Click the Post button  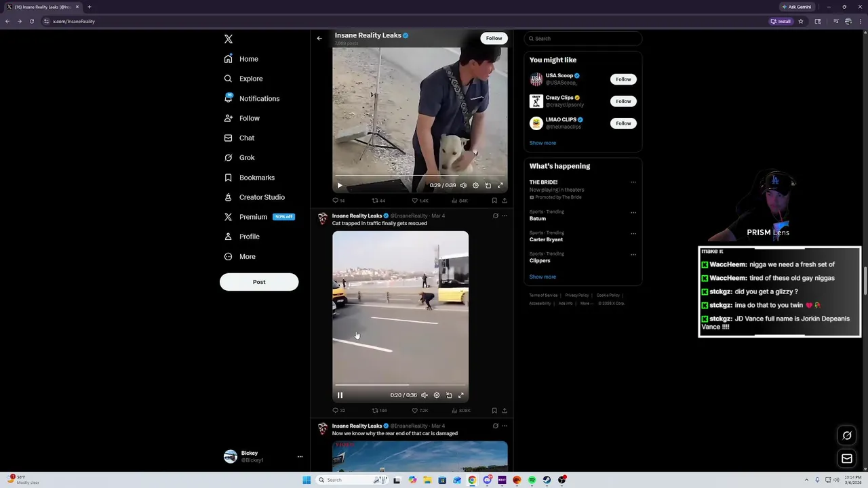pyautogui.click(x=259, y=282)
